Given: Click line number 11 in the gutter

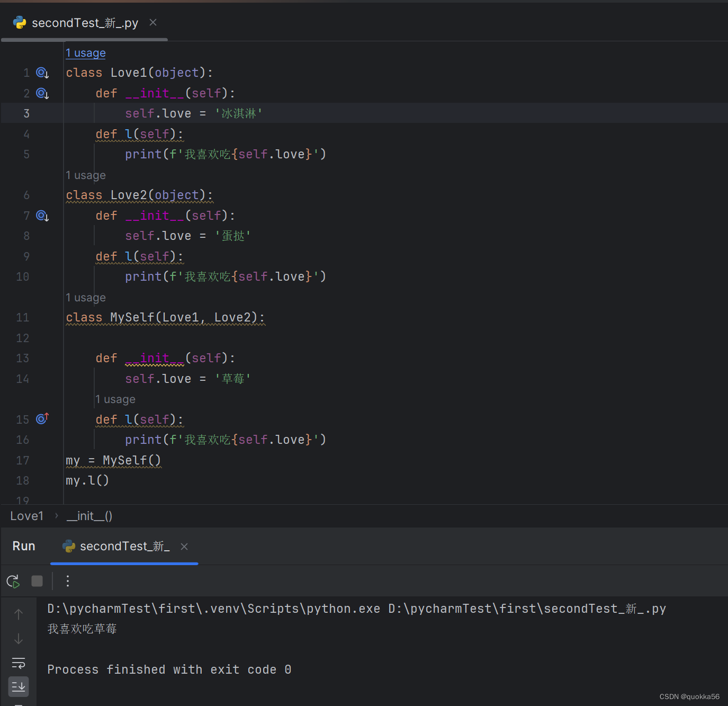Looking at the screenshot, I should point(23,317).
